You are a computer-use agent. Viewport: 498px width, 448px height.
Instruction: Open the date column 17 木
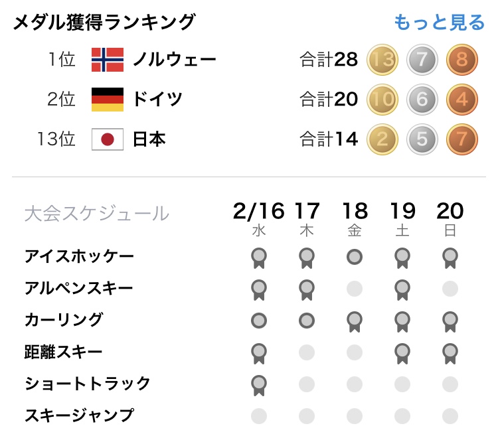307,219
